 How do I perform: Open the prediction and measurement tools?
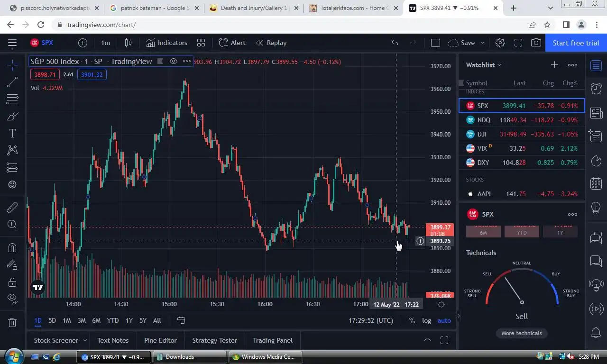12,167
